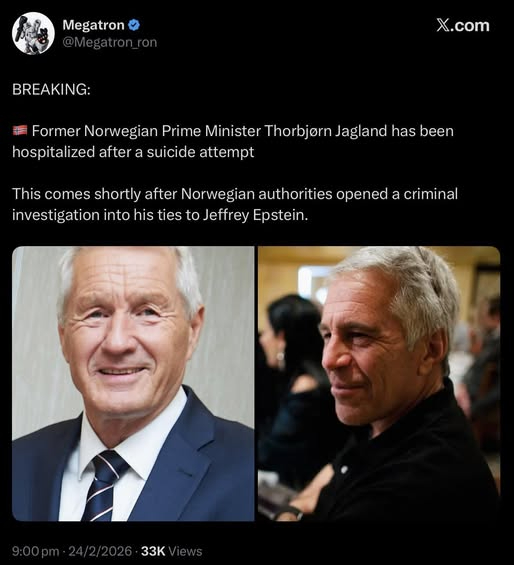View the 33K view count
514x565 pixels.
[x=153, y=551]
